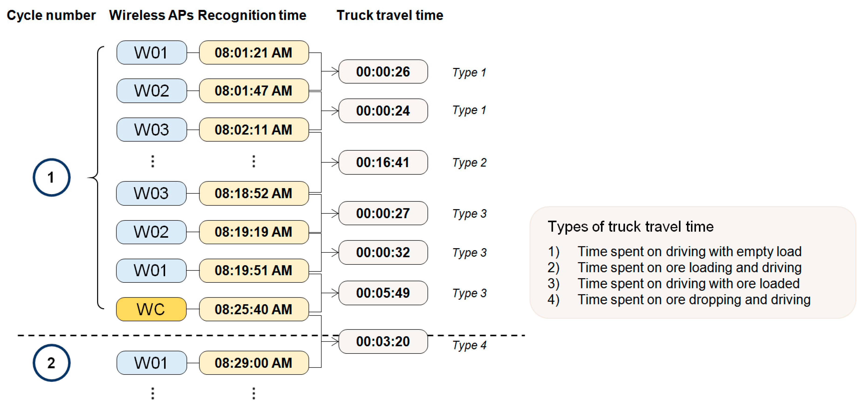Click the Type 2 label
The image size is (868, 409).
point(469,162)
